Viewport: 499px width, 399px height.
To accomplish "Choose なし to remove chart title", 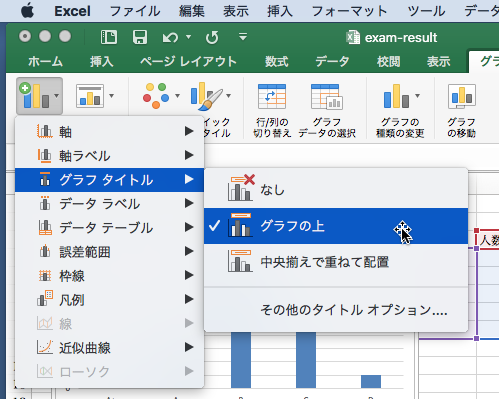I will coord(336,190).
